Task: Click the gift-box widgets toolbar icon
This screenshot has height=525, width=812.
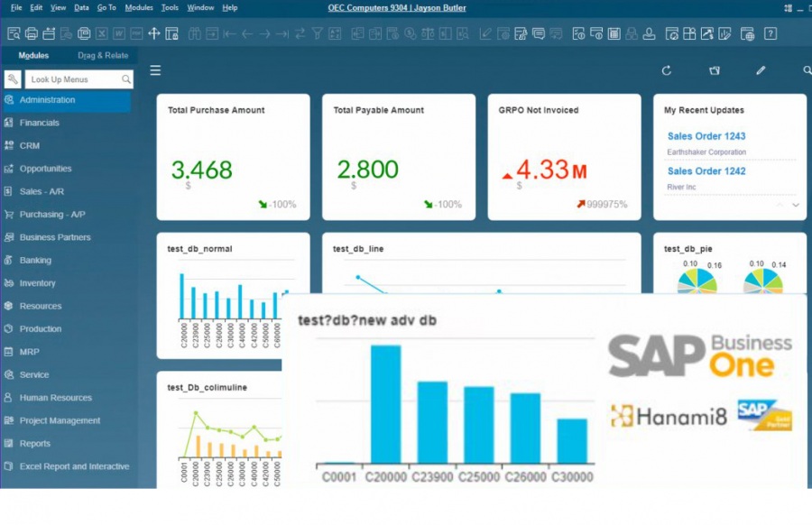Action: (x=689, y=33)
